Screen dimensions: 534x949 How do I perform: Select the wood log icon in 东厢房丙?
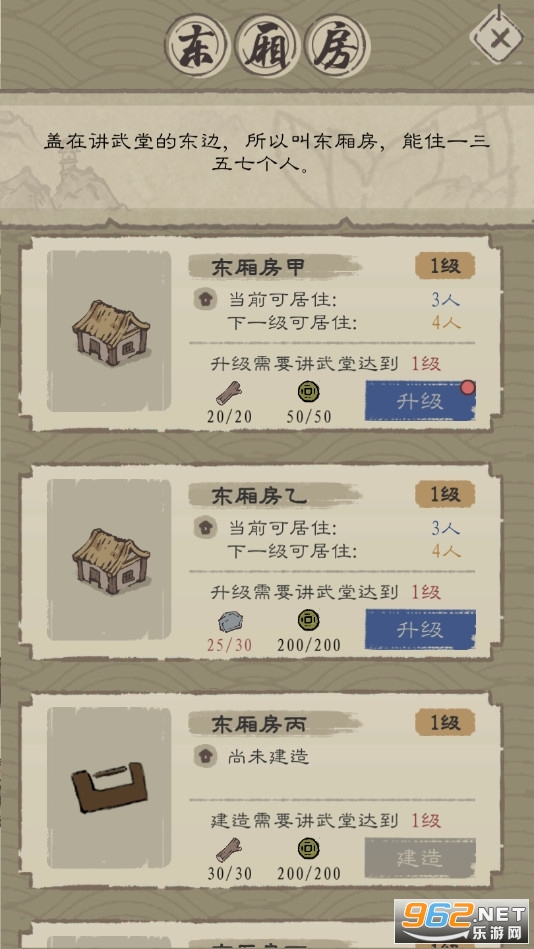click(x=229, y=850)
